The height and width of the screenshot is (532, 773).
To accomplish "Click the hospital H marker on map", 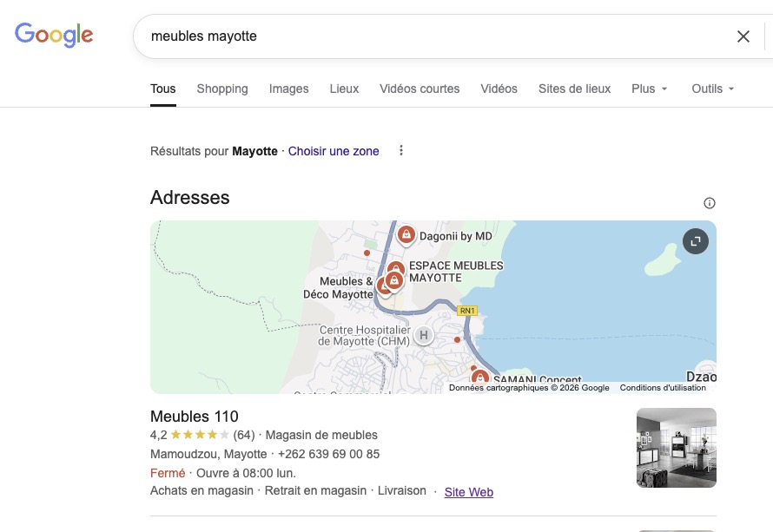I will [x=424, y=335].
